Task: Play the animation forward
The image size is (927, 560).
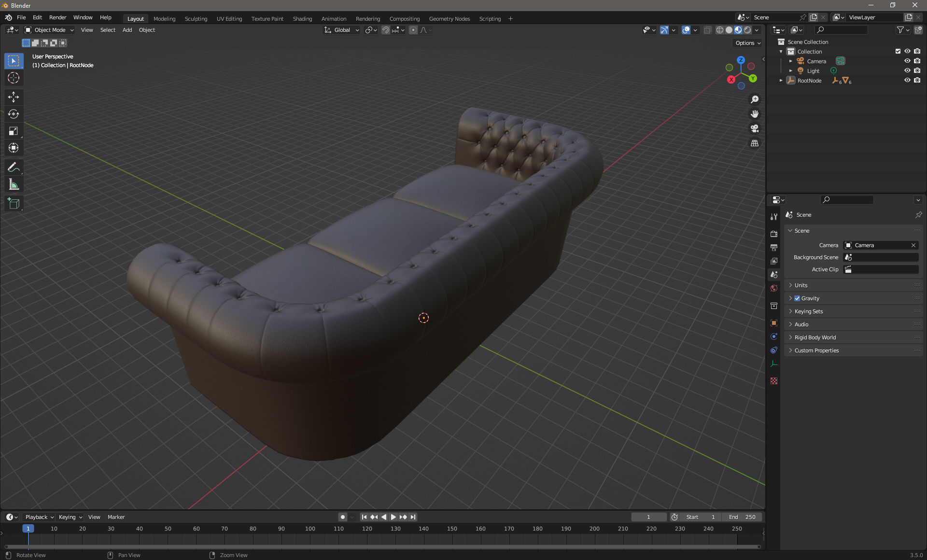Action: [x=393, y=517]
